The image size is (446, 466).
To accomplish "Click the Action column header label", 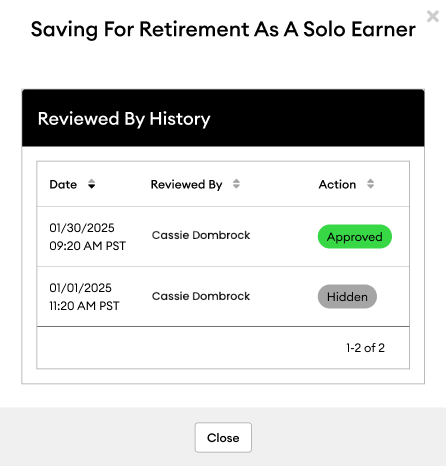I will (x=337, y=184).
